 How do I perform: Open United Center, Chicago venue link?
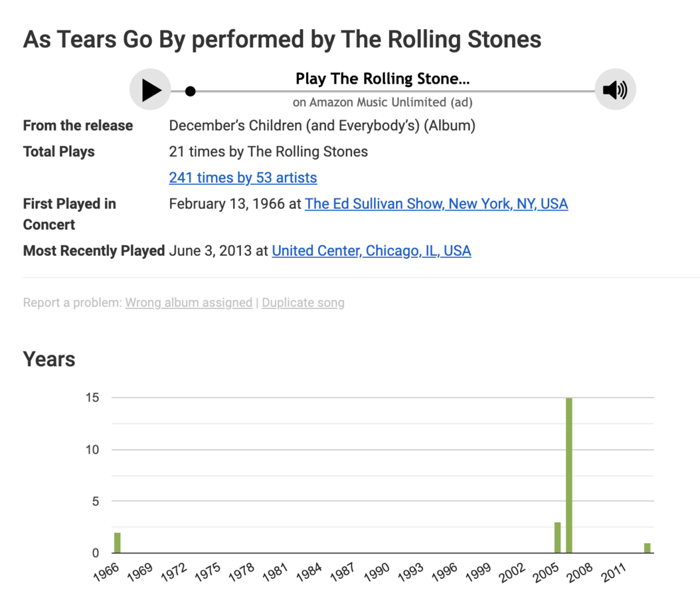coord(371,250)
